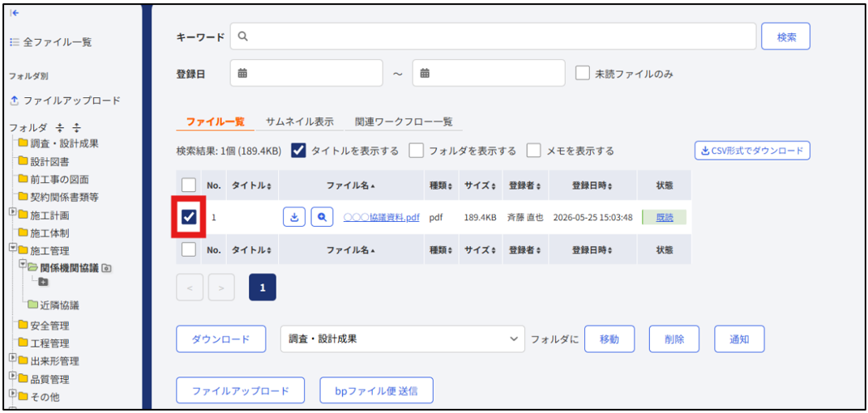Click the keyword search input field
The width and height of the screenshot is (868, 413).
[494, 36]
